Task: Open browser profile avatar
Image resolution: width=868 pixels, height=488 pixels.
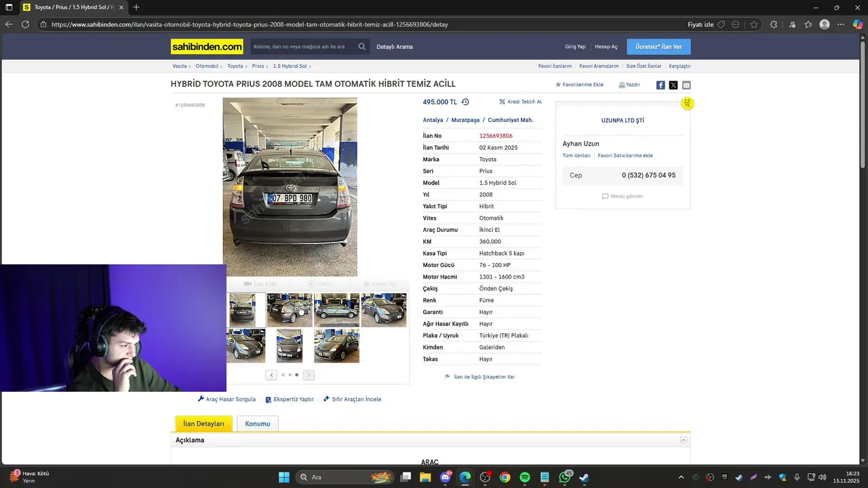Action: (825, 24)
